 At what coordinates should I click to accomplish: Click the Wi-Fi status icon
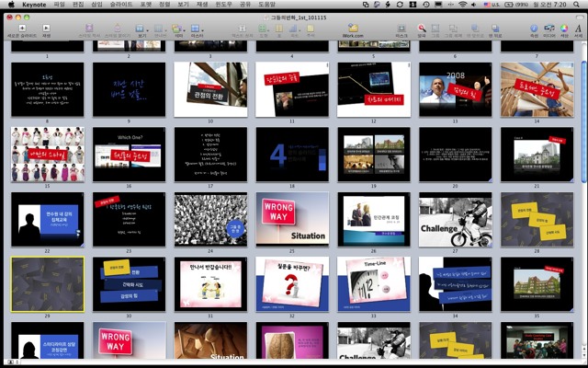463,5
